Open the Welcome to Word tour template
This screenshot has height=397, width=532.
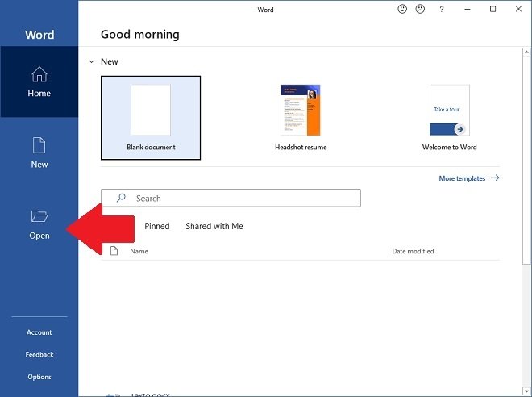coord(450,118)
